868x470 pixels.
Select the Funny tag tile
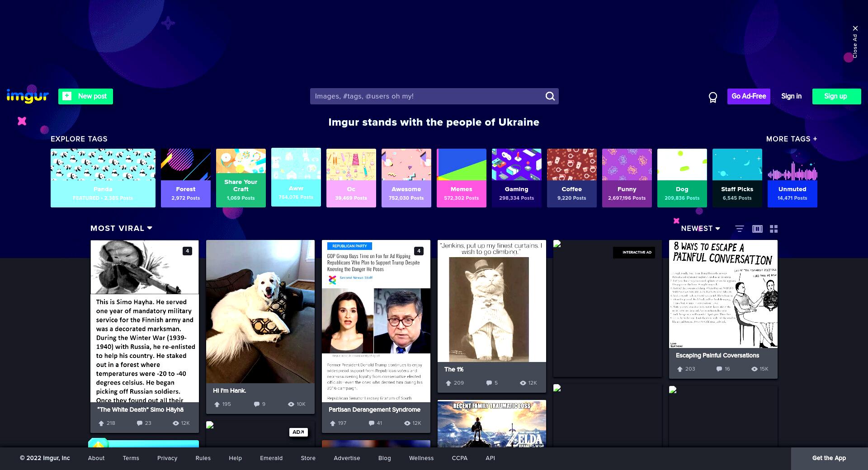click(x=627, y=178)
